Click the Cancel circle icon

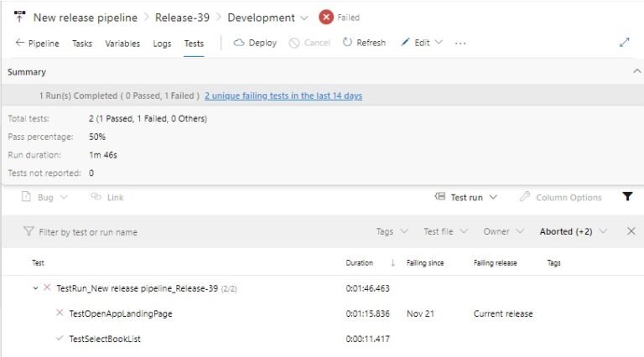[294, 43]
